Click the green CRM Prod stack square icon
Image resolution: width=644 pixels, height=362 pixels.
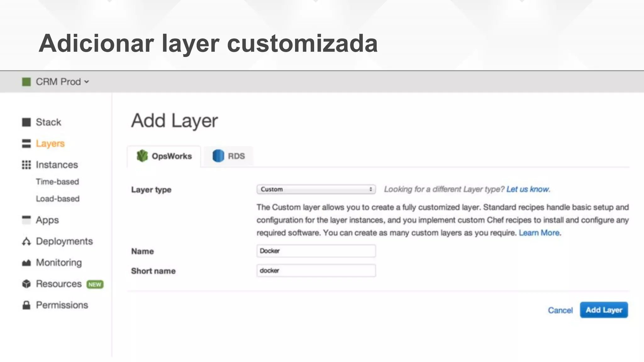tap(26, 82)
